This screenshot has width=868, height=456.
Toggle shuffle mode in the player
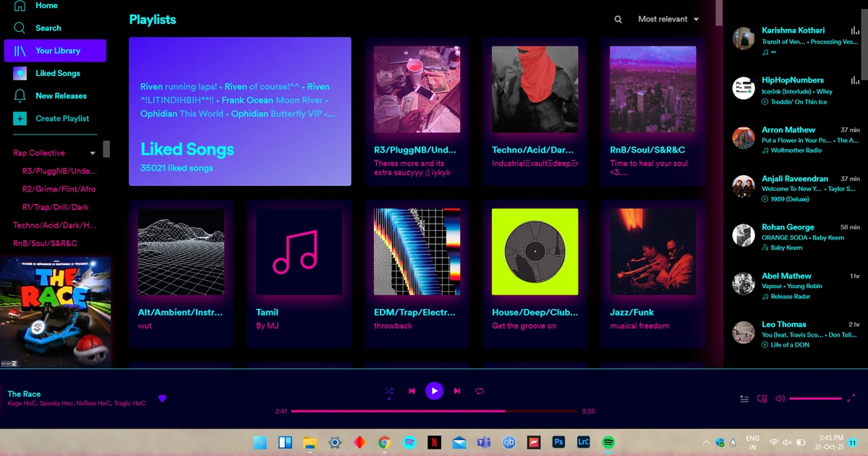tap(388, 390)
